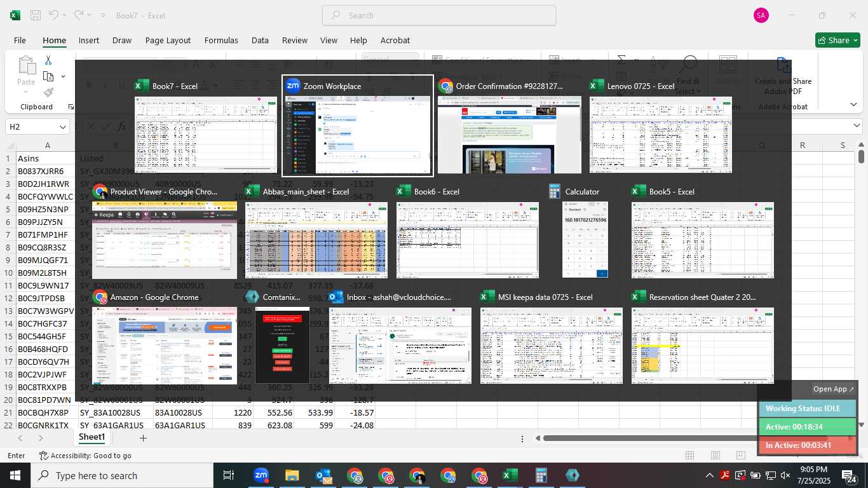Click the Cut scissors icon

(x=48, y=60)
